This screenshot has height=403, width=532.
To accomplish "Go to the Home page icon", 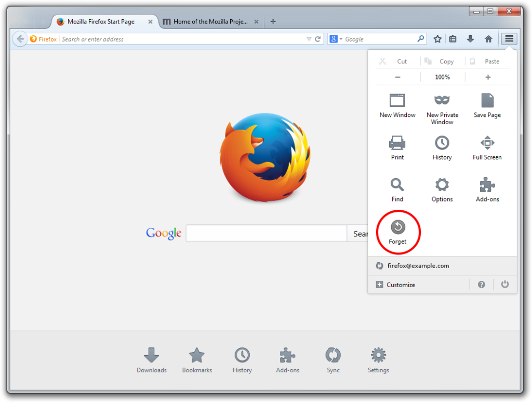I will click(x=488, y=39).
